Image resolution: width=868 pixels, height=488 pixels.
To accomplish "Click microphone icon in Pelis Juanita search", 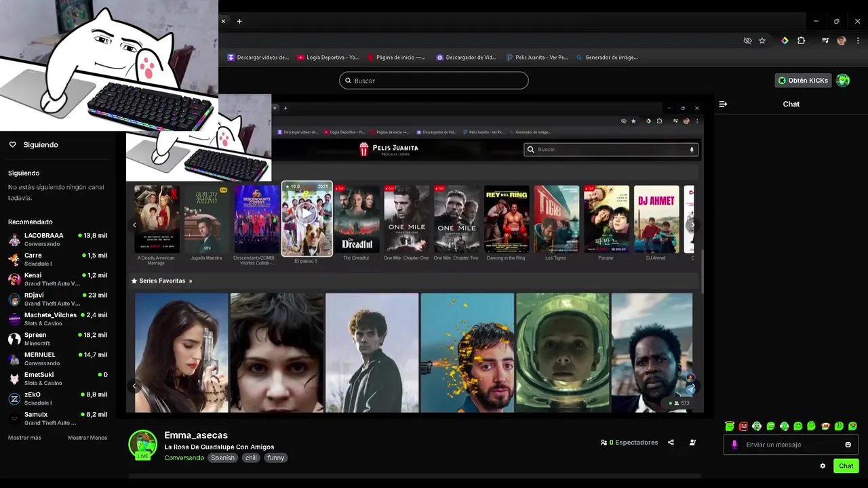I will point(692,149).
